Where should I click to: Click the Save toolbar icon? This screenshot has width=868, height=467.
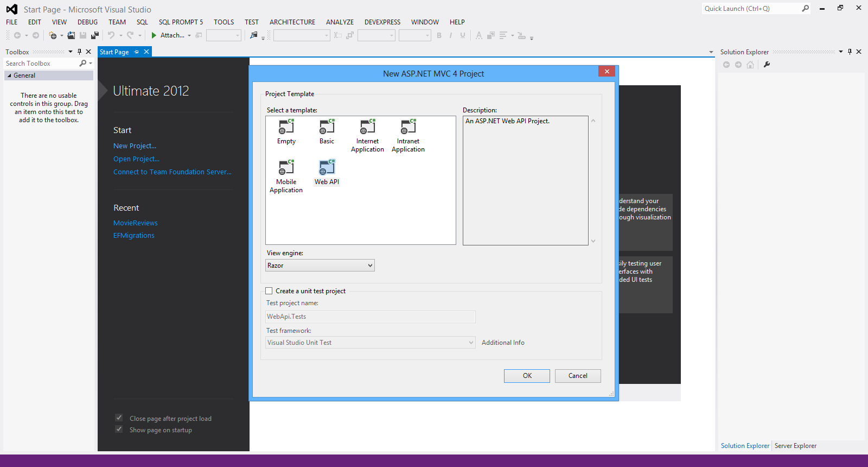click(x=83, y=35)
